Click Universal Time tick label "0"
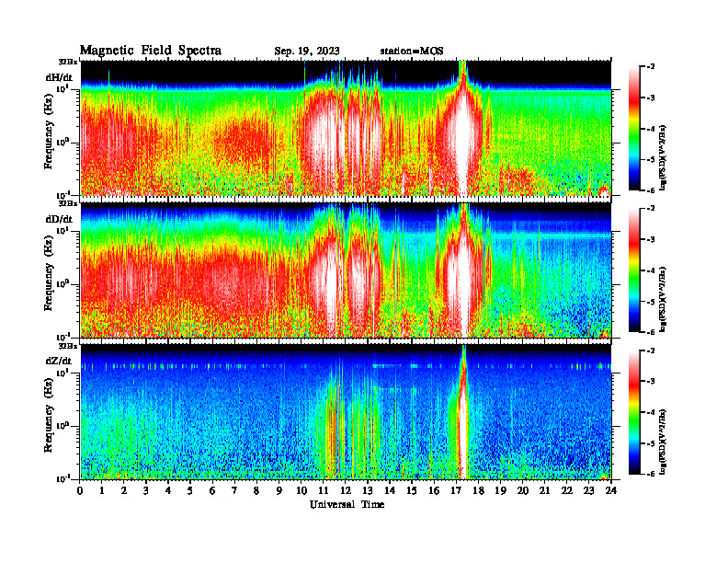The width and height of the screenshot is (728, 563). pyautogui.click(x=80, y=491)
